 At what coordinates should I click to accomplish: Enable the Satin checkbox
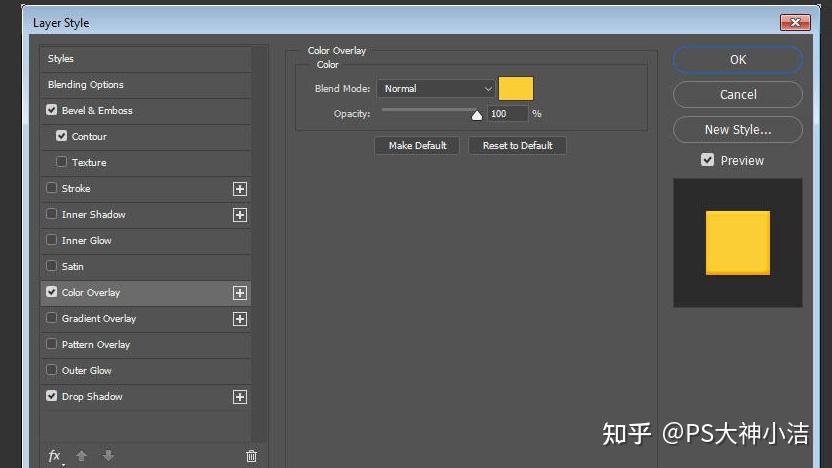(51, 266)
